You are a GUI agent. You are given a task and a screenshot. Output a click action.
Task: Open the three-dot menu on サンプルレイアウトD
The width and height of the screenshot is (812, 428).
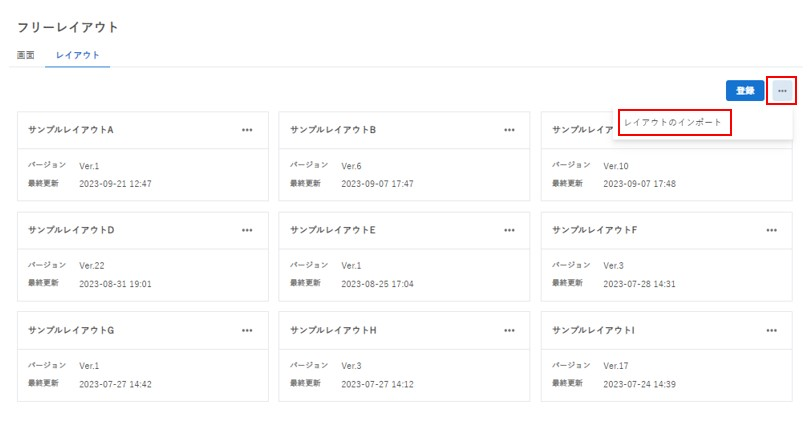247,230
